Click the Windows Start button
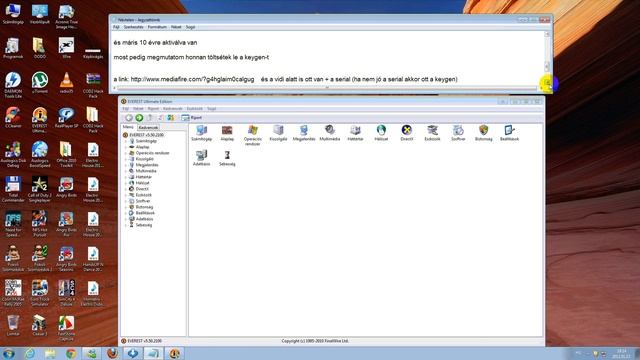 [x=9, y=353]
